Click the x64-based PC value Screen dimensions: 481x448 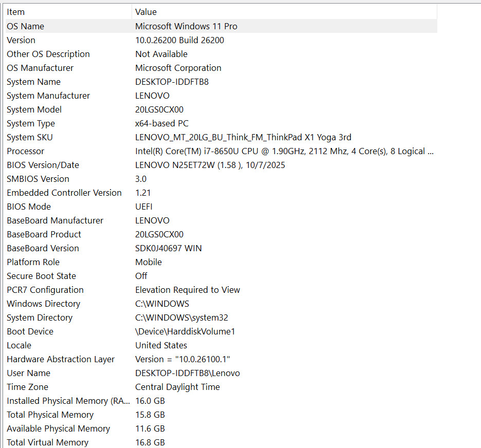(162, 123)
